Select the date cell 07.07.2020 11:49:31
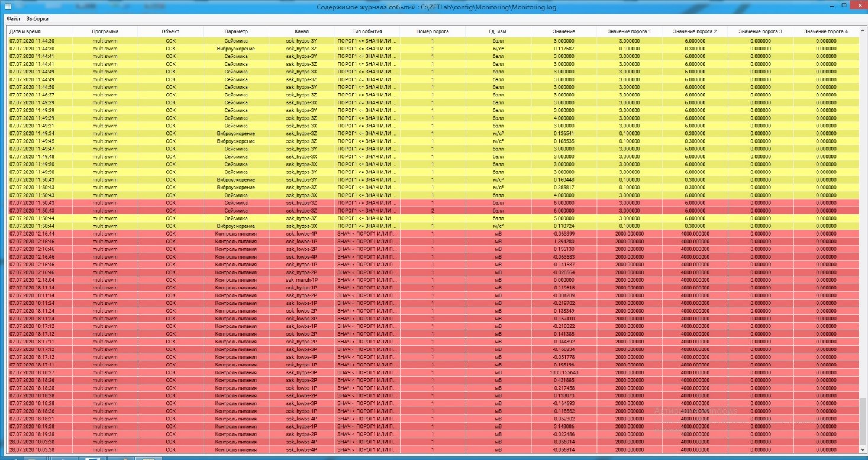868x460 pixels. tap(39, 126)
